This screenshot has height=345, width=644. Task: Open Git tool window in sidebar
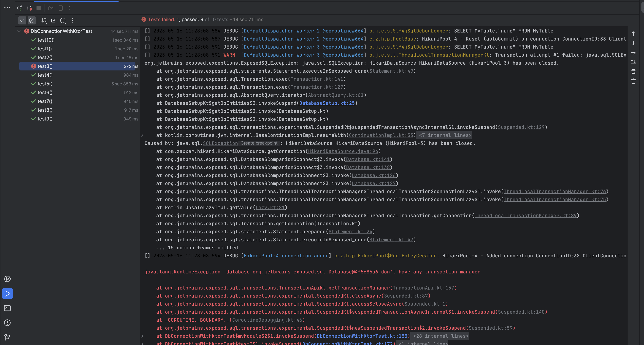click(7, 337)
